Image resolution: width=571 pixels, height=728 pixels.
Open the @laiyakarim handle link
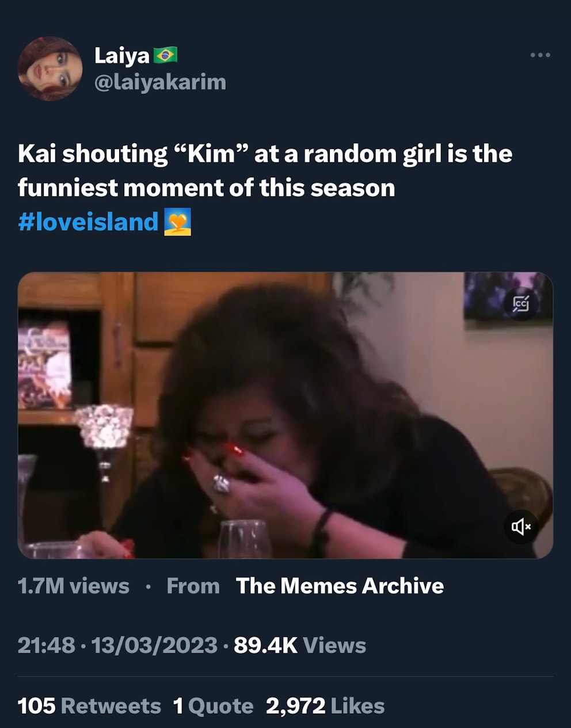tap(160, 82)
